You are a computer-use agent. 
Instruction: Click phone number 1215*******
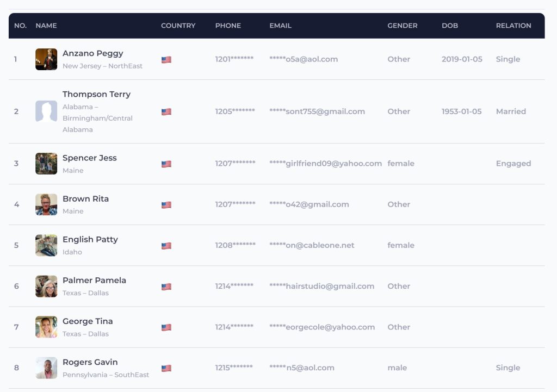234,368
